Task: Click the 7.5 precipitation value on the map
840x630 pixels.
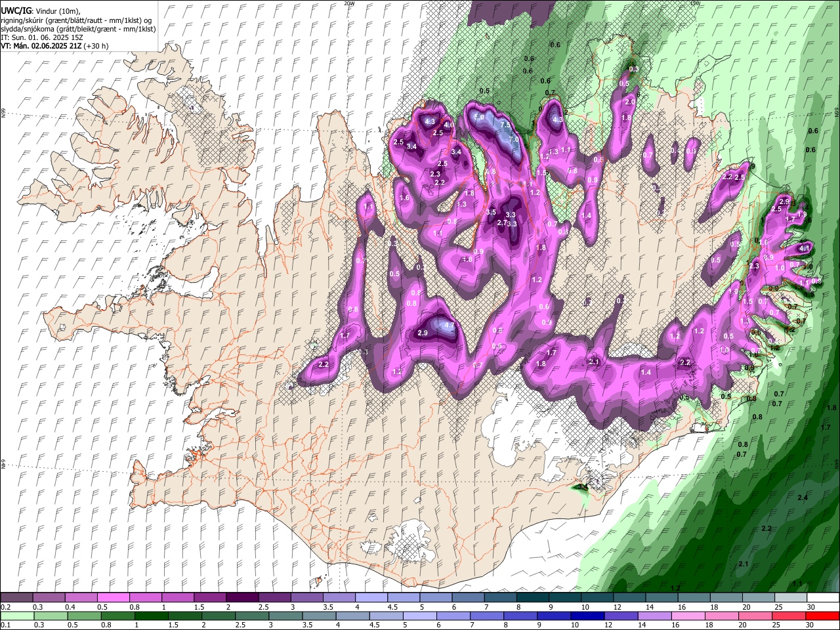Action: point(505,125)
